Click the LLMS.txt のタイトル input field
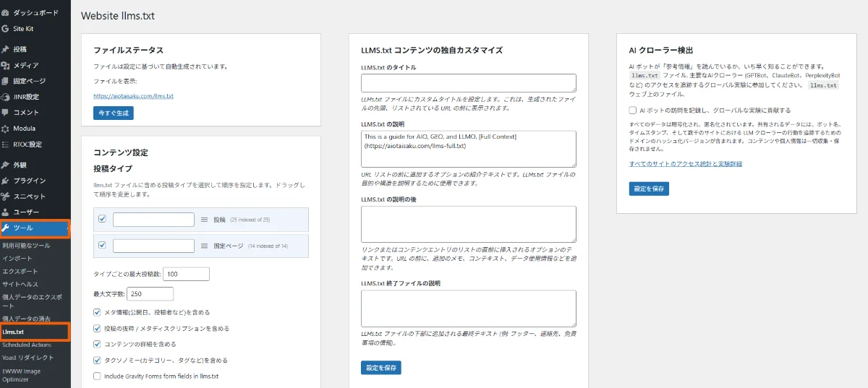 [x=468, y=82]
